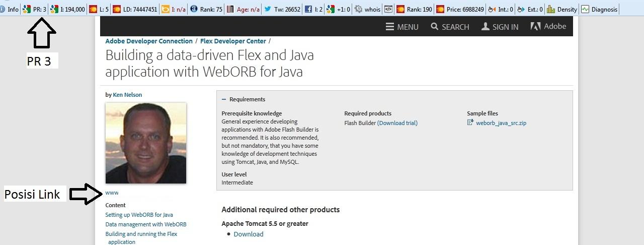Click Ken Nelson's author photo
Image resolution: width=644 pixels, height=245 pixels.
[146, 143]
